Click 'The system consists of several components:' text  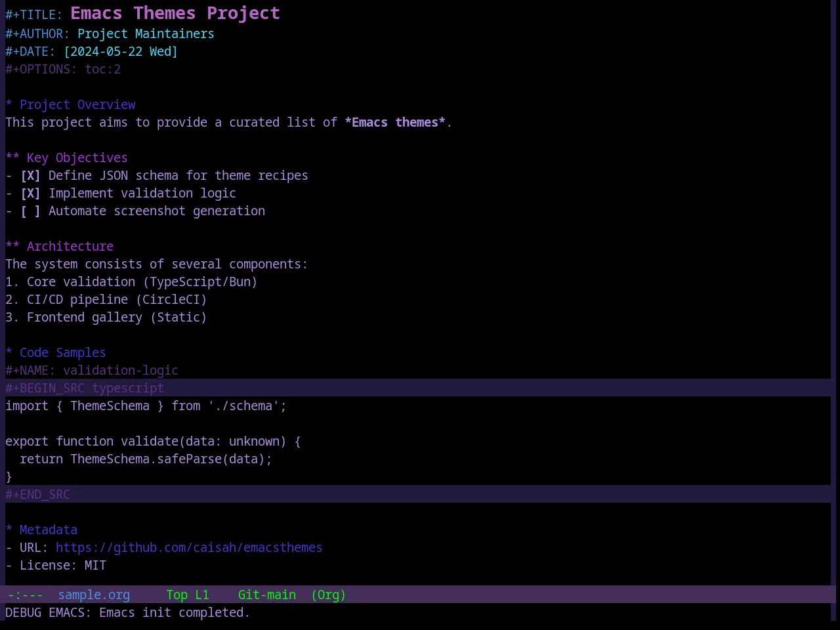click(x=156, y=264)
